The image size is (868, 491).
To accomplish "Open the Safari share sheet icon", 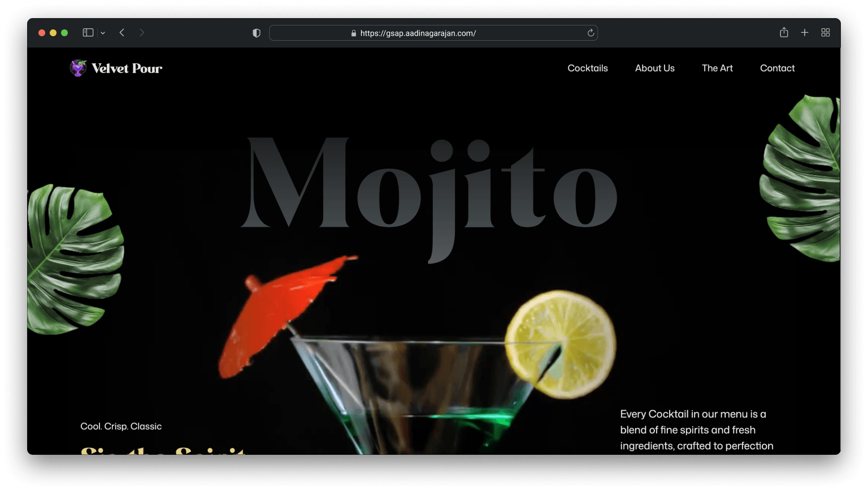I will pos(783,32).
